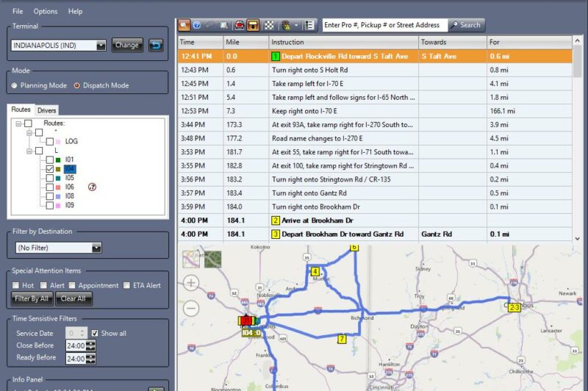Click the olive color swatch for I04
Screen dimensions: 588x391
coord(58,169)
